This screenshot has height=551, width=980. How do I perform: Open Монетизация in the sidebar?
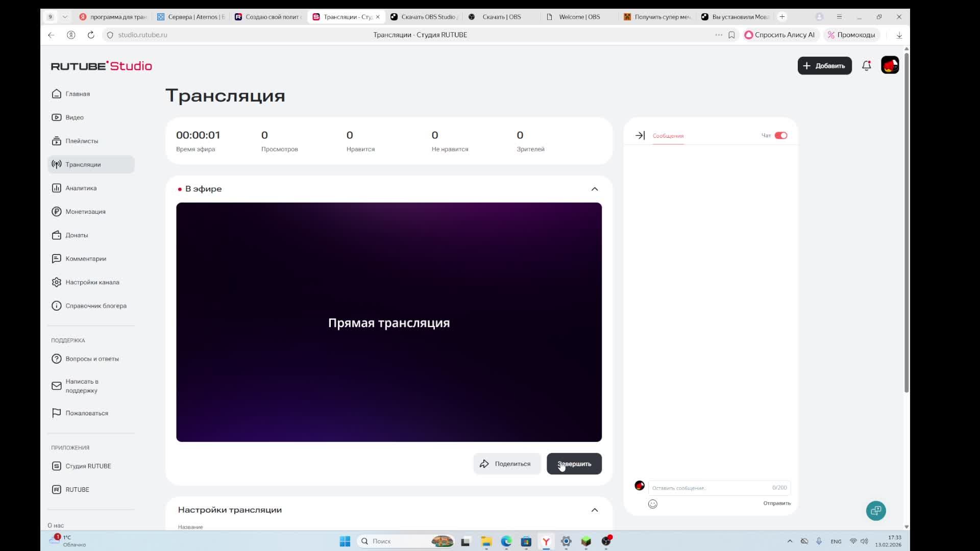pyautogui.click(x=85, y=212)
